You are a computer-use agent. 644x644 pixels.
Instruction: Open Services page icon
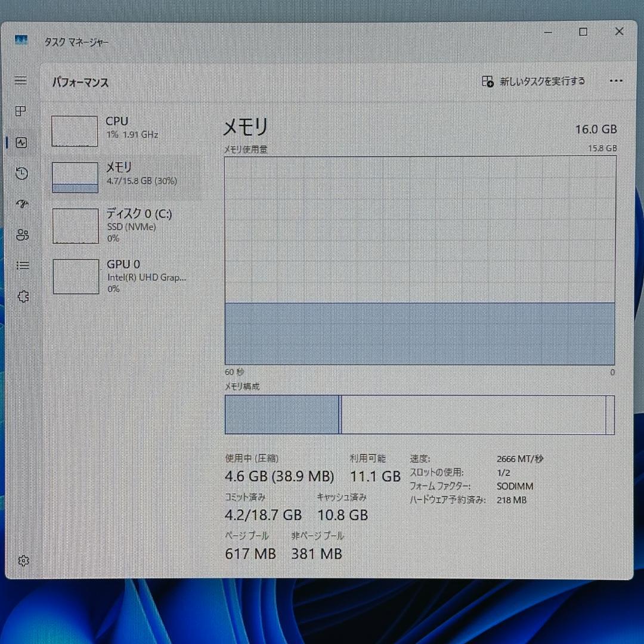click(23, 296)
